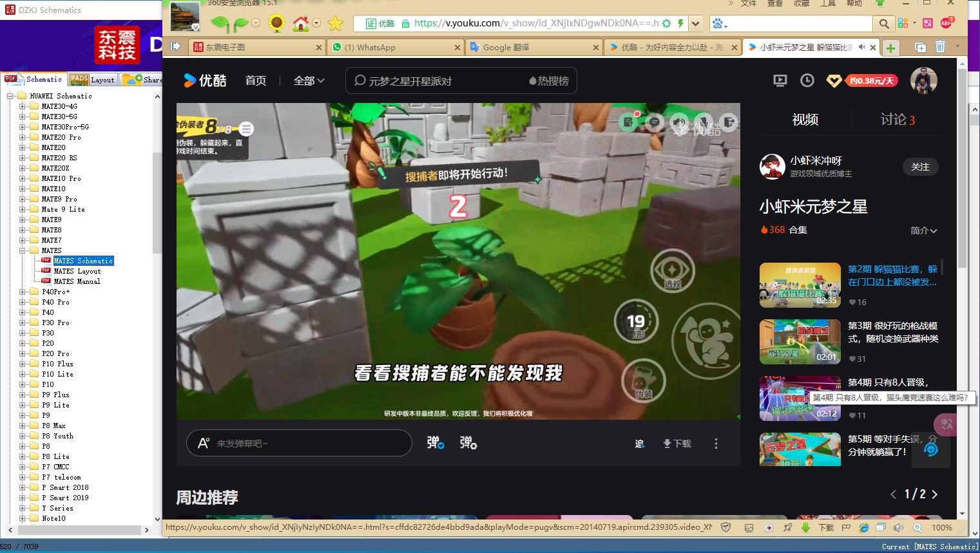Click the colorful apps grid extension icon

(x=902, y=23)
